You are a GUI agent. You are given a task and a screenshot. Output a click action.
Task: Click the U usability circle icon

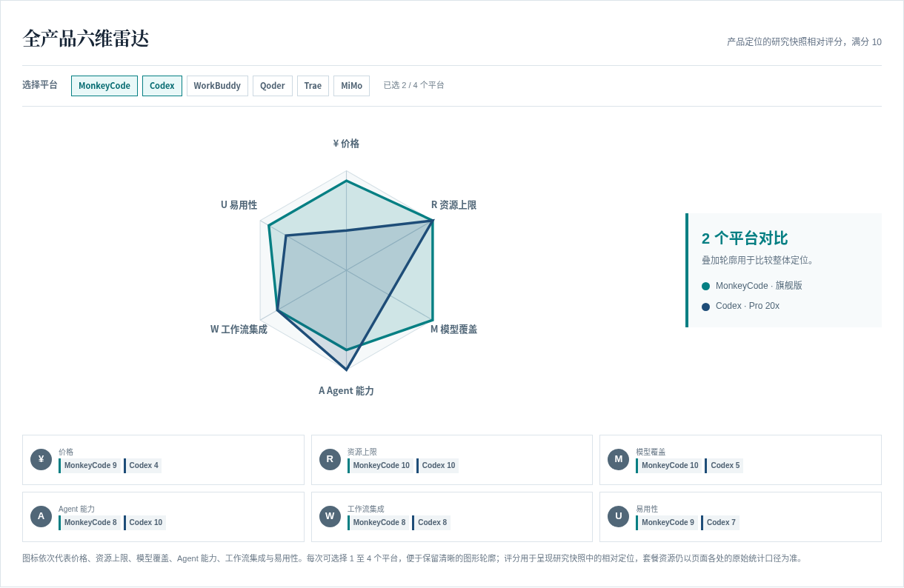pos(618,516)
